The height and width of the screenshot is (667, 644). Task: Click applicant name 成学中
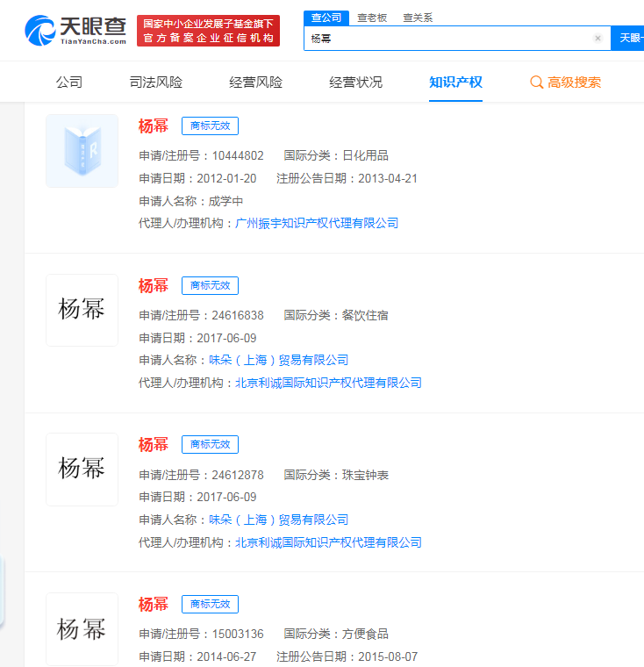point(225,201)
